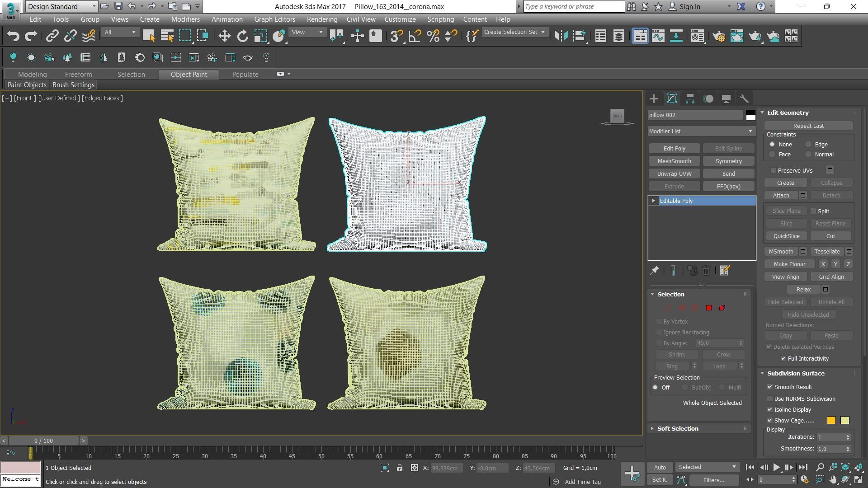Switch to the Motion panel tab
The width and height of the screenshot is (868, 488).
(708, 99)
